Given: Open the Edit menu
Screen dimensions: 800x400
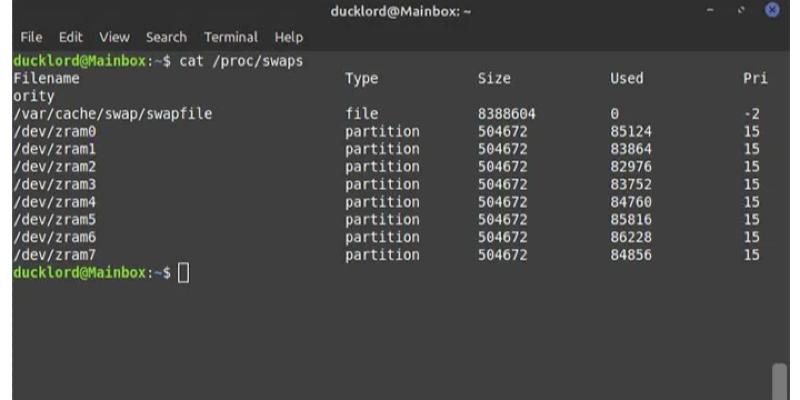Looking at the screenshot, I should (70, 37).
